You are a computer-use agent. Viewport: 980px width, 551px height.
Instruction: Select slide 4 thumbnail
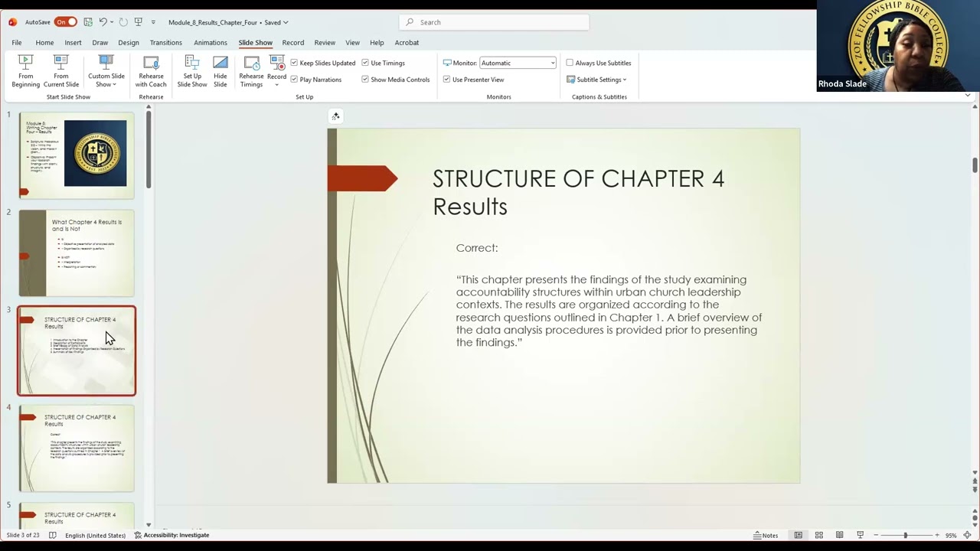coord(77,448)
